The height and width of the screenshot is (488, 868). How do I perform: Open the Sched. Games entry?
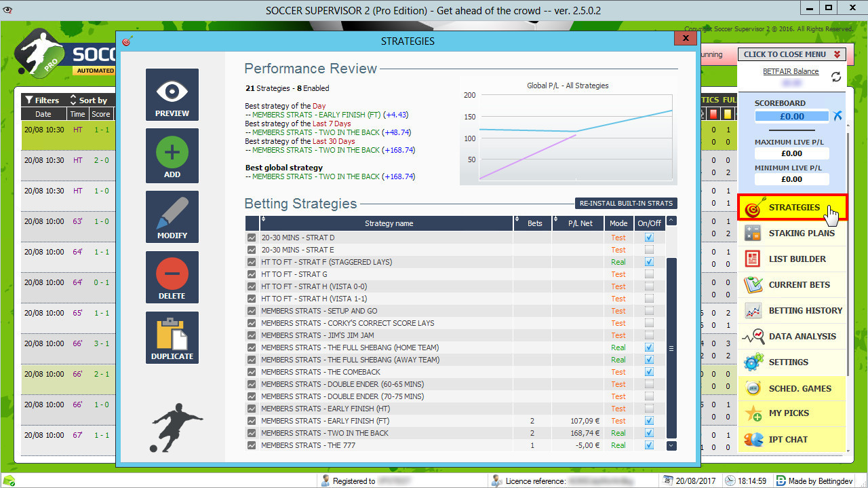792,388
